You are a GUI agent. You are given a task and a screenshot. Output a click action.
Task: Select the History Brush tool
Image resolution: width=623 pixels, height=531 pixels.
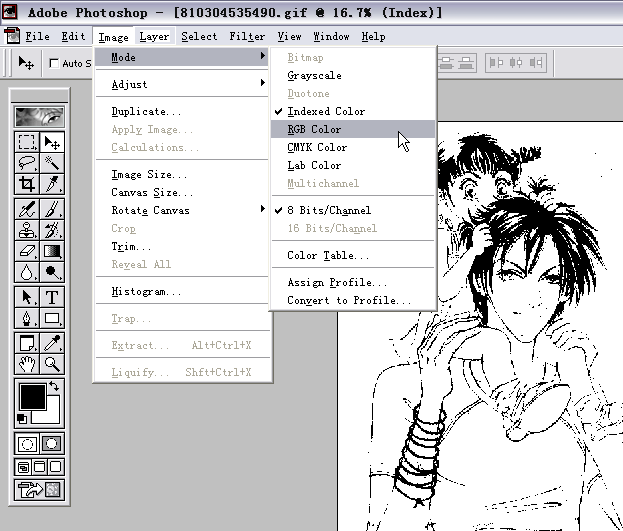point(52,230)
